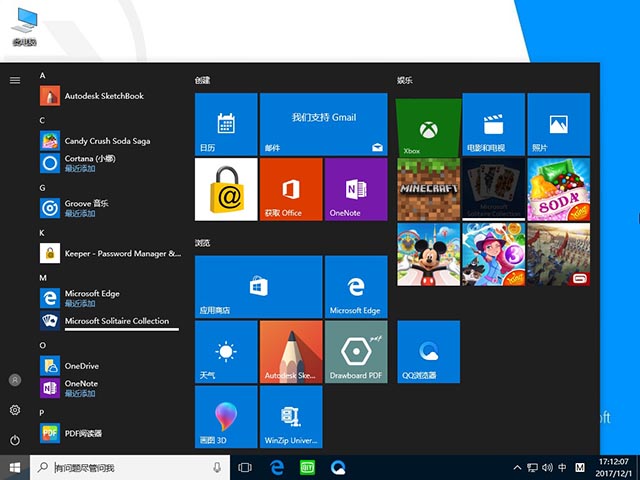The height and width of the screenshot is (480, 640).
Task: Select Groove 音乐 in app list
Action: tap(110, 208)
